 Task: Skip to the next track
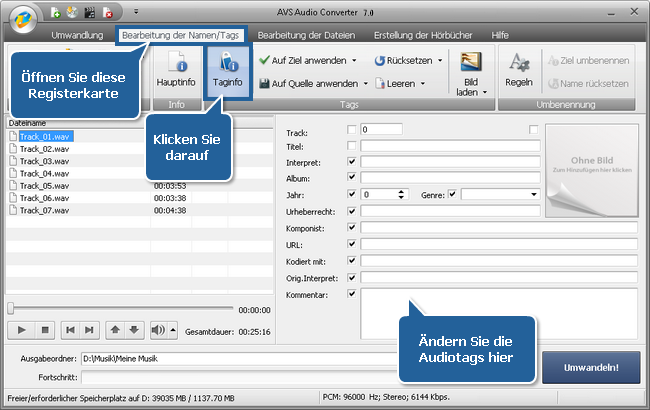[91, 329]
